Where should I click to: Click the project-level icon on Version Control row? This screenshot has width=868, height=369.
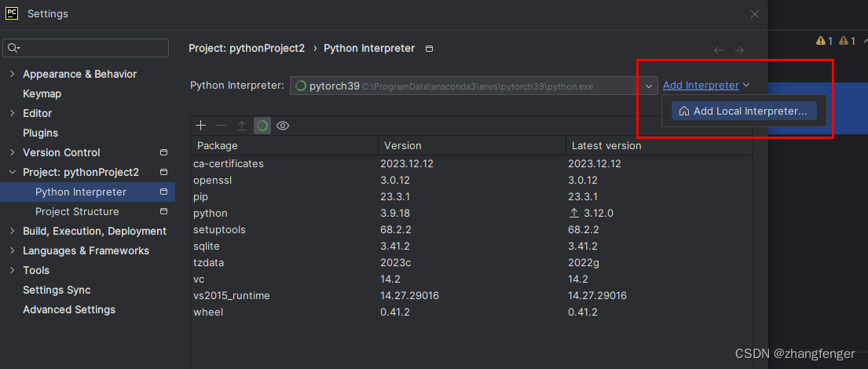click(x=163, y=152)
